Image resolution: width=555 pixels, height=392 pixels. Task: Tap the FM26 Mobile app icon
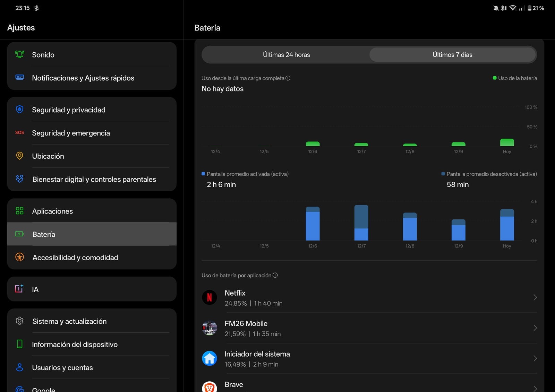(210, 328)
